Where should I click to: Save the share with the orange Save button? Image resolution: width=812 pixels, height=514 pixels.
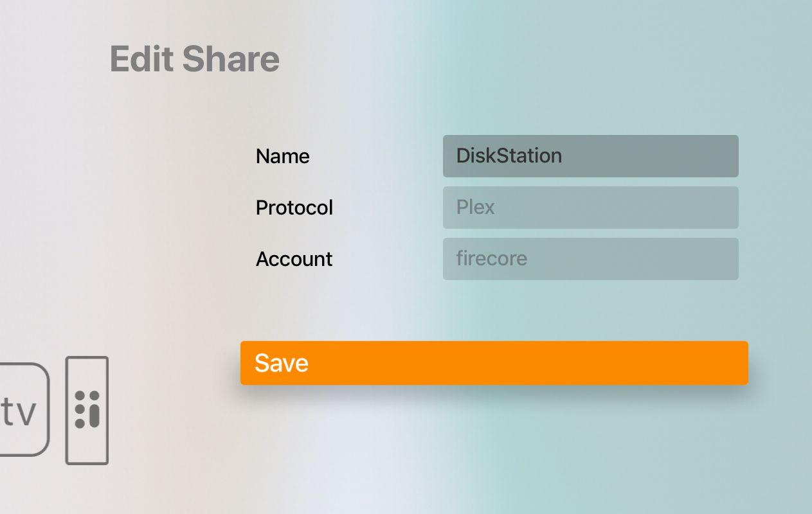pyautogui.click(x=494, y=363)
